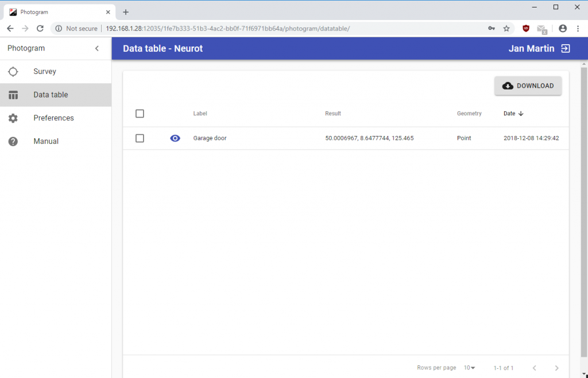Image resolution: width=588 pixels, height=378 pixels.
Task: Reload the page using the browser refresh icon
Action: click(x=40, y=28)
